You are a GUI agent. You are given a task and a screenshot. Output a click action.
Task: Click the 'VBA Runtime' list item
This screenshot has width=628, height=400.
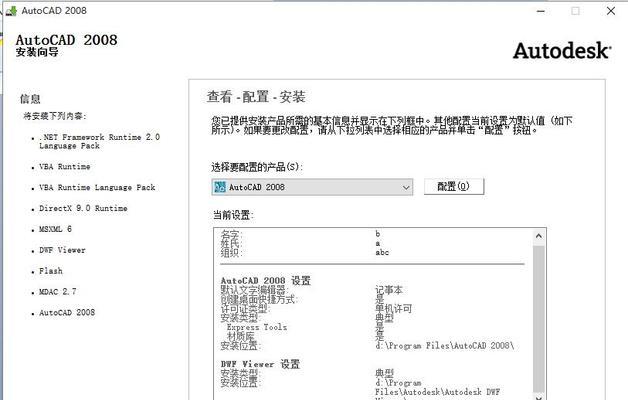point(64,167)
